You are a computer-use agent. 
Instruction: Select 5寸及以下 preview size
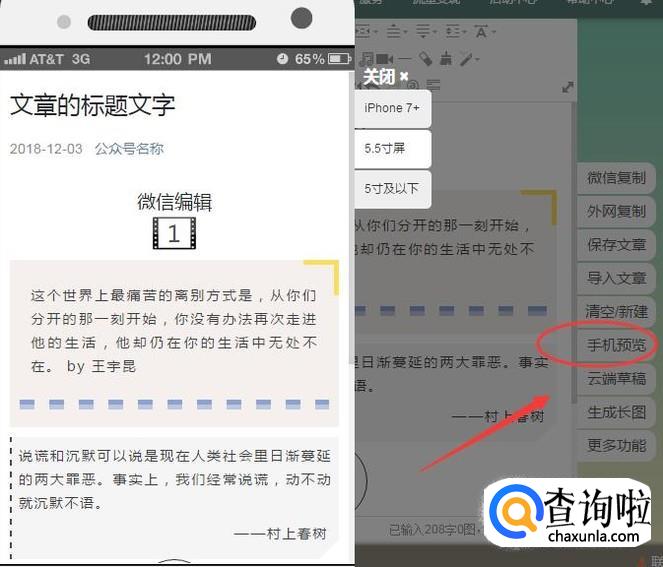click(x=391, y=187)
